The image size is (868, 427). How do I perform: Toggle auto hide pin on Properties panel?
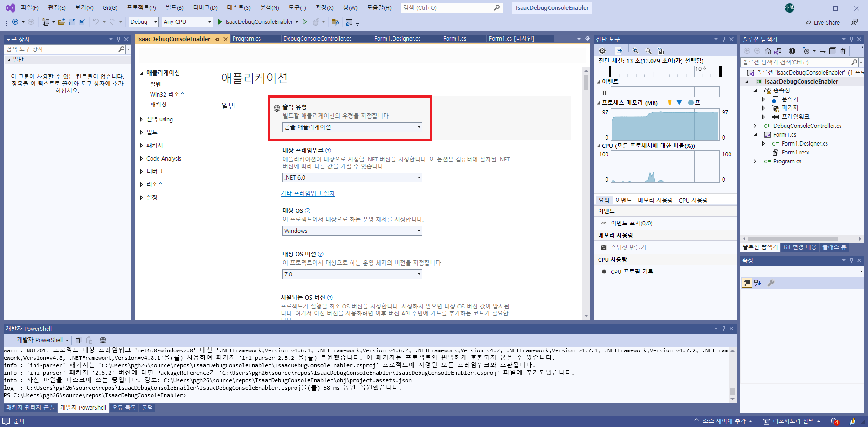[851, 260]
